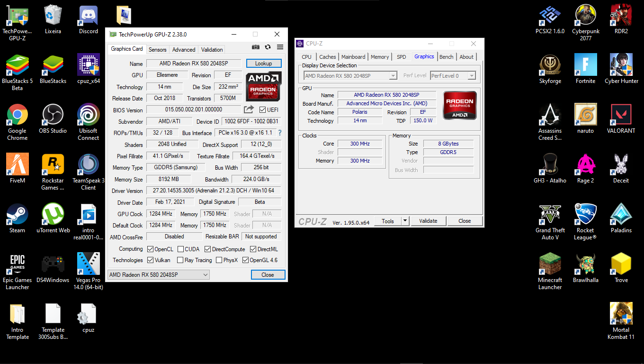Select the Steam desktop icon
644x364 pixels.
click(18, 218)
